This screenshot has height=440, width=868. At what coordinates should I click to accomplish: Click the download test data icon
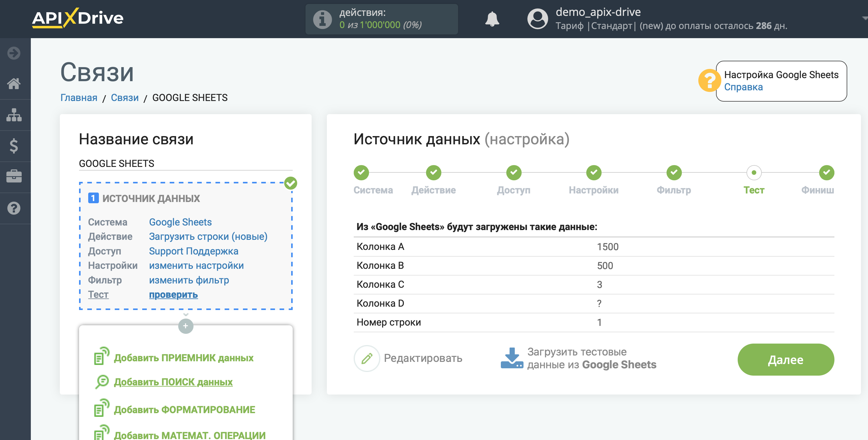coord(512,358)
